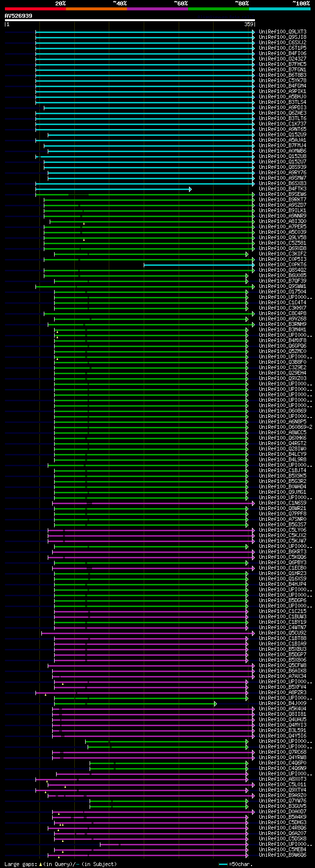Select hit label UniRef100_Q1HR23
315x868 pixels.
pos(283,574)
